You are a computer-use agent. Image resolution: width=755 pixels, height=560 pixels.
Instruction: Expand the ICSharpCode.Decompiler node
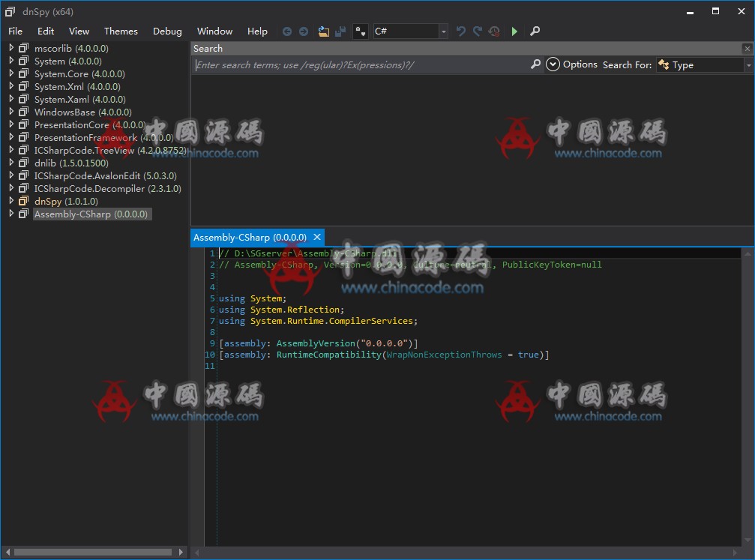pos(11,187)
